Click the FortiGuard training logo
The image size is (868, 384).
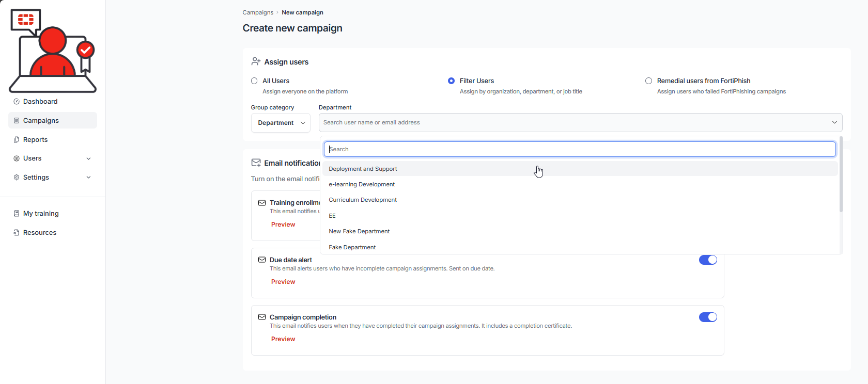pos(53,51)
